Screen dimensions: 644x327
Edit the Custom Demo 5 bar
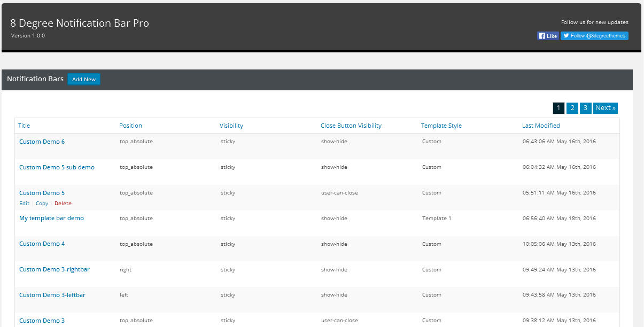tap(25, 204)
